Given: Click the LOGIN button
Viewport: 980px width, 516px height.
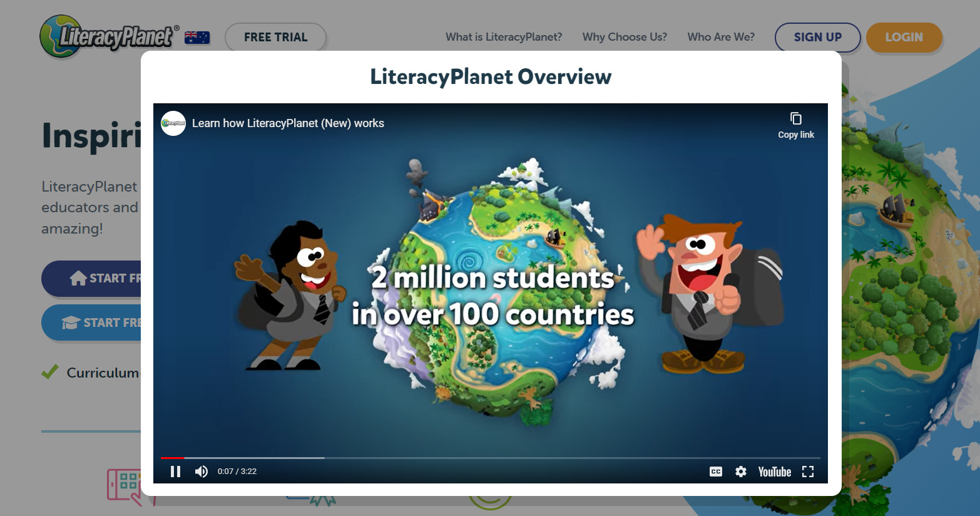Looking at the screenshot, I should coord(904,37).
